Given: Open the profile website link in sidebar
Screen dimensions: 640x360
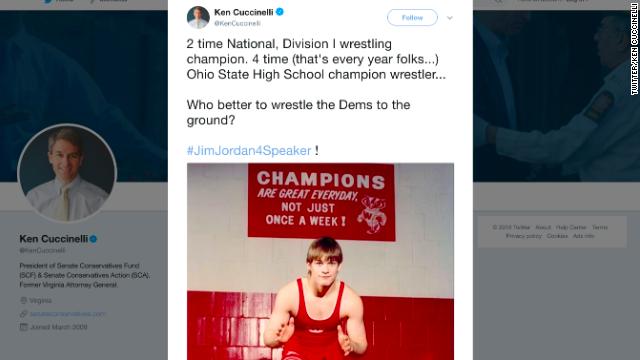Looking at the screenshot, I should point(68,314).
